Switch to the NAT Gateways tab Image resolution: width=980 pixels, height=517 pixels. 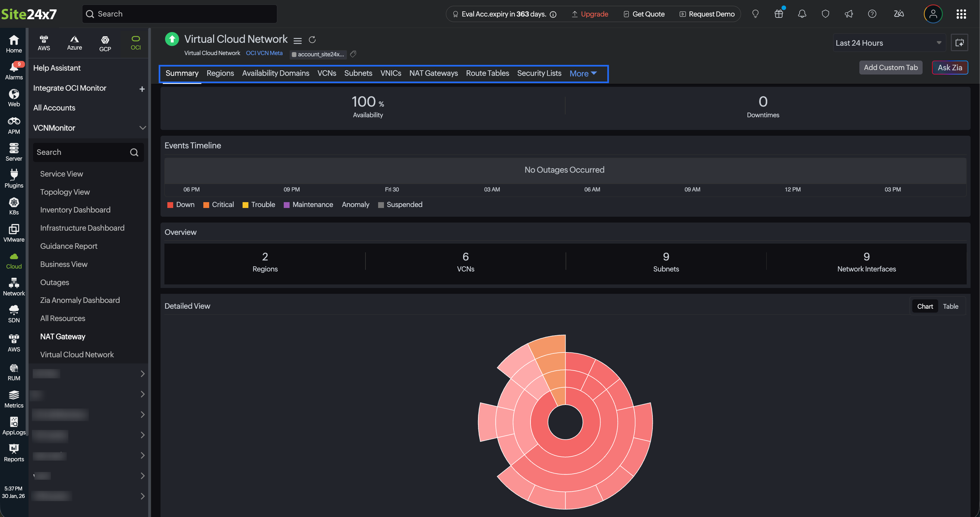433,73
